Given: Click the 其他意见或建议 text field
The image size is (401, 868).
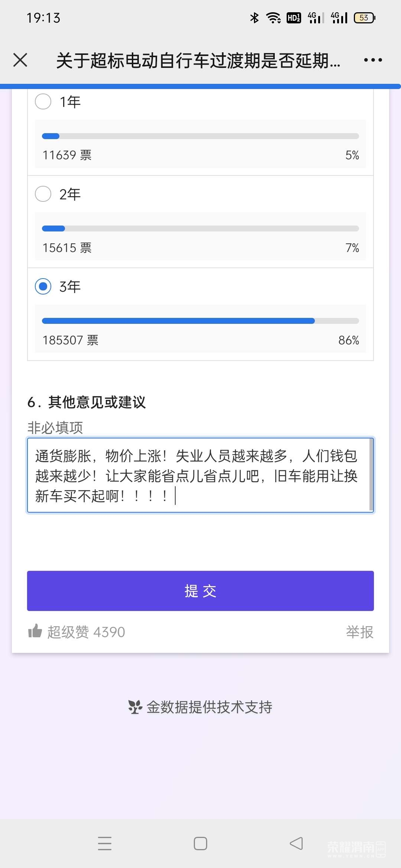Looking at the screenshot, I should pos(197,476).
